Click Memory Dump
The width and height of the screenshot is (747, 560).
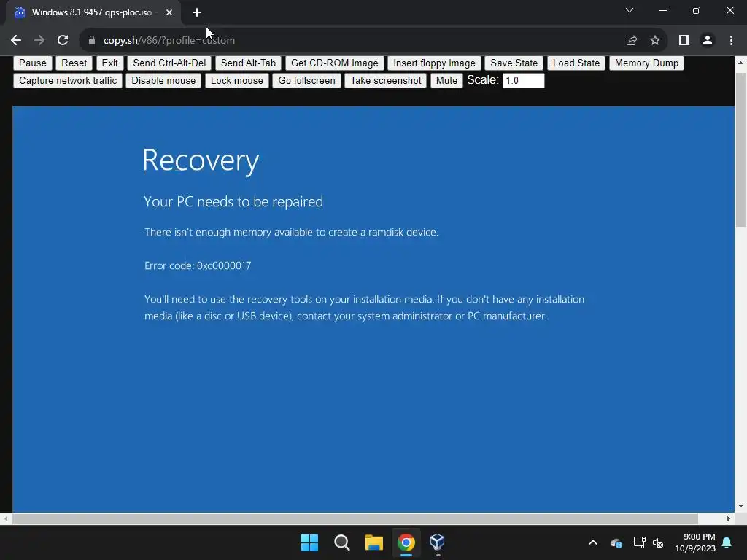(646, 63)
